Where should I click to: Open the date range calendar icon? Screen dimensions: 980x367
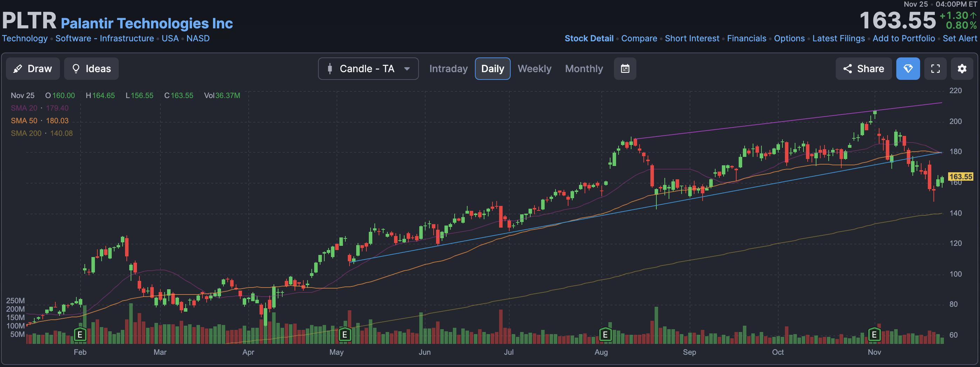click(x=625, y=68)
